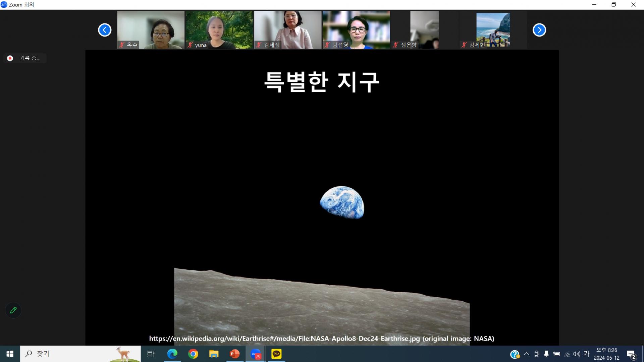Click the help question-mark tray icon
644x362 pixels.
[x=515, y=354]
